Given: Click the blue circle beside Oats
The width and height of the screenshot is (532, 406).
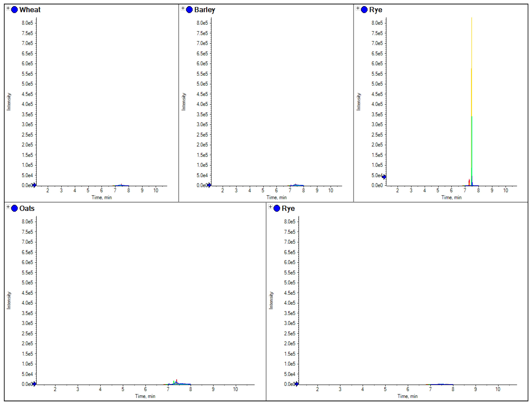Looking at the screenshot, I should (x=15, y=208).
